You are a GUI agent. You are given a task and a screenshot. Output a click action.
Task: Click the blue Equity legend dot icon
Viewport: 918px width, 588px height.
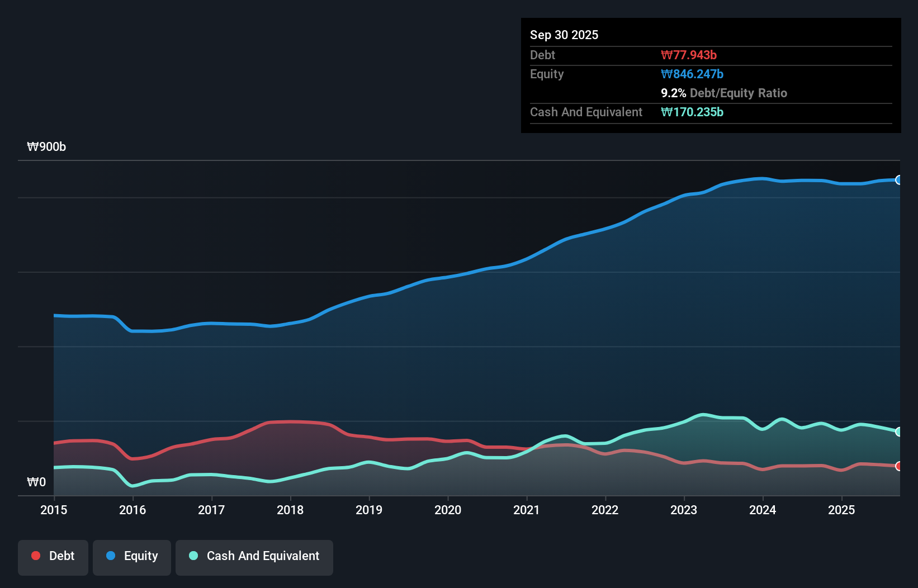pos(111,556)
